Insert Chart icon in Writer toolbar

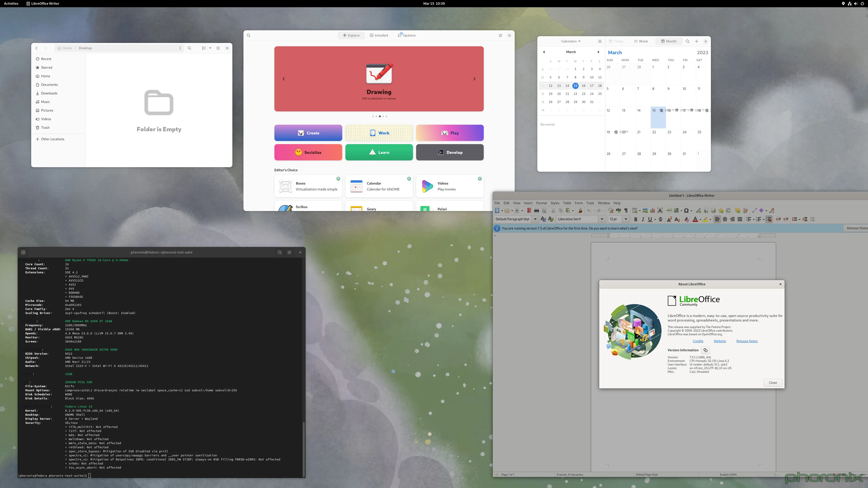[x=653, y=211]
